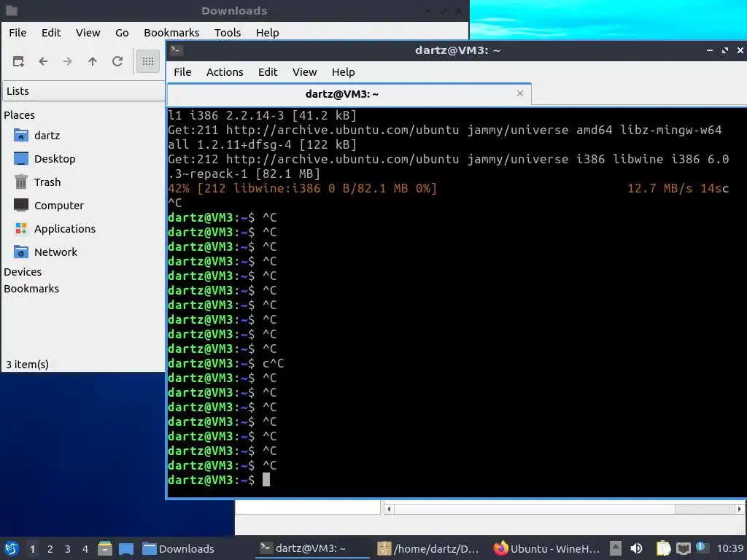747x560 pixels.
Task: Reload the Downloads folder view
Action: click(x=117, y=61)
